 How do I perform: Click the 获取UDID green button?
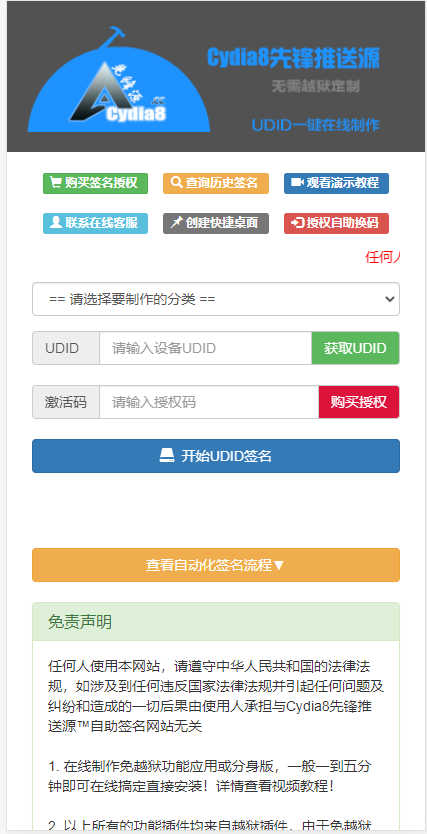355,348
